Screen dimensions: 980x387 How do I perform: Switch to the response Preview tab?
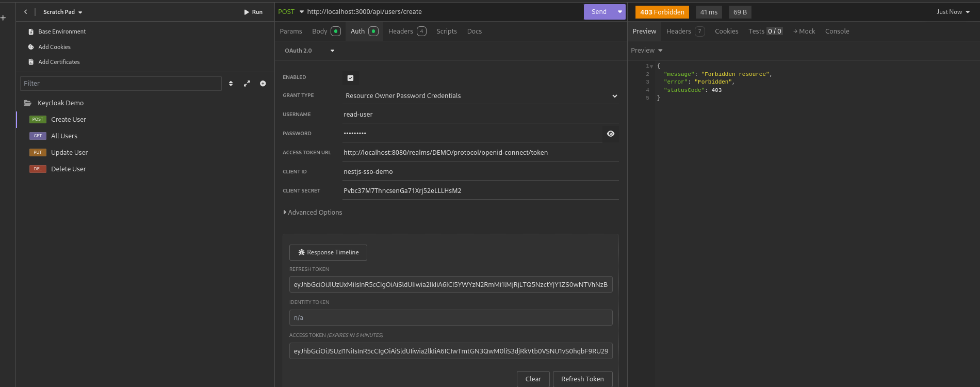(644, 31)
